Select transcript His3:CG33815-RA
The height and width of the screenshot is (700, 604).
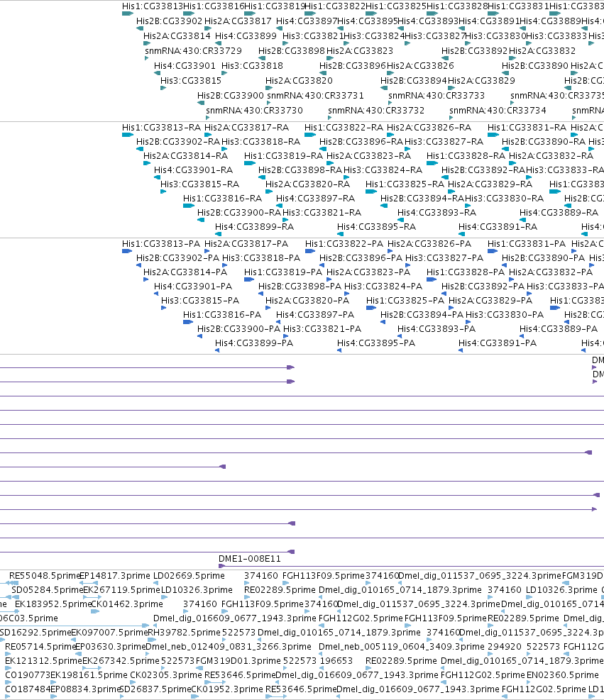[199, 184]
